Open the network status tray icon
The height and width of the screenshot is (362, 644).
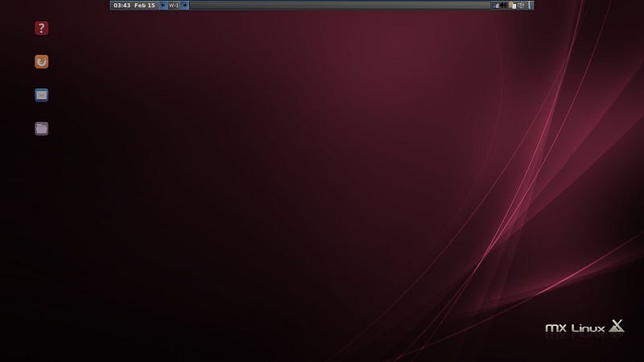coord(496,6)
